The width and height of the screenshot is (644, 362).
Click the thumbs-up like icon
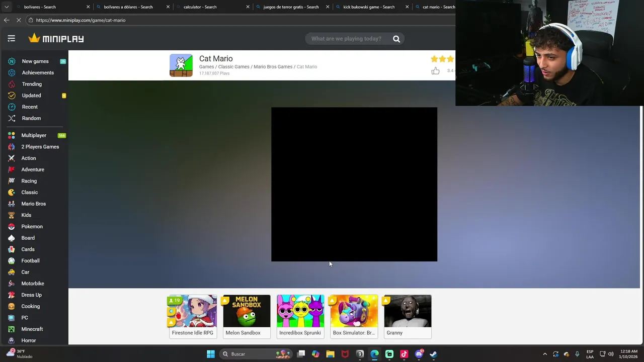pyautogui.click(x=435, y=71)
